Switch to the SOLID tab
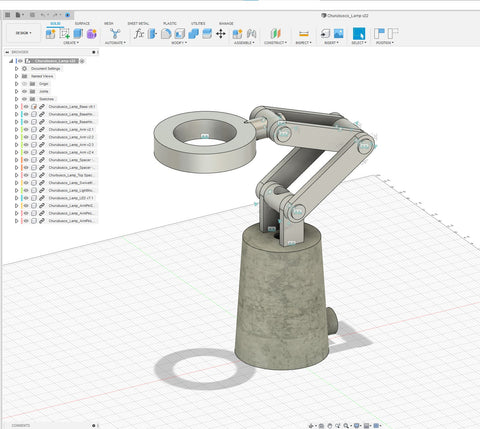 [x=55, y=23]
